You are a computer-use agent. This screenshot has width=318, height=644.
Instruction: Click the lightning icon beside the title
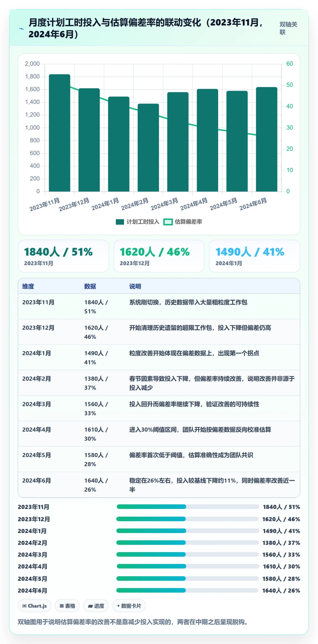point(22,29)
